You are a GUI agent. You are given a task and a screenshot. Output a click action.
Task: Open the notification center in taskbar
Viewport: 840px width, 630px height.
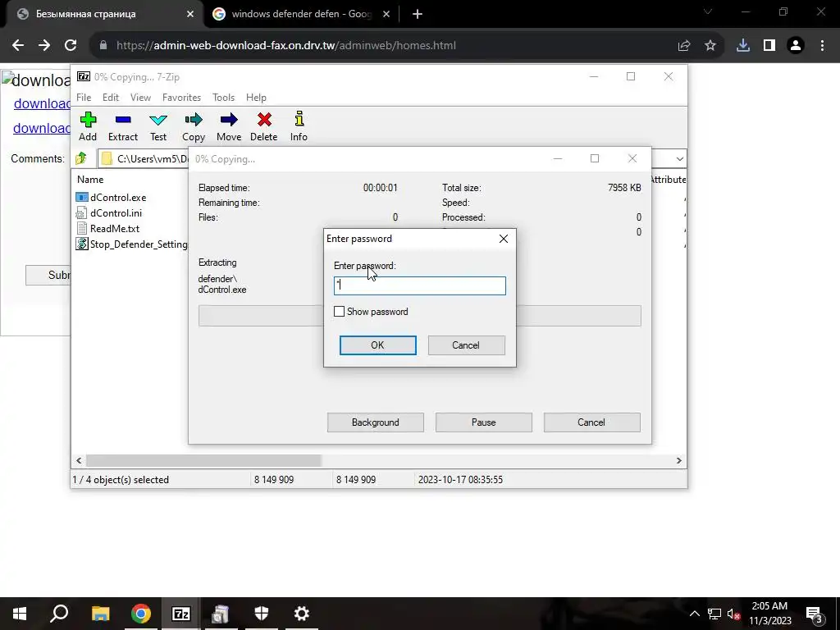tap(815, 614)
